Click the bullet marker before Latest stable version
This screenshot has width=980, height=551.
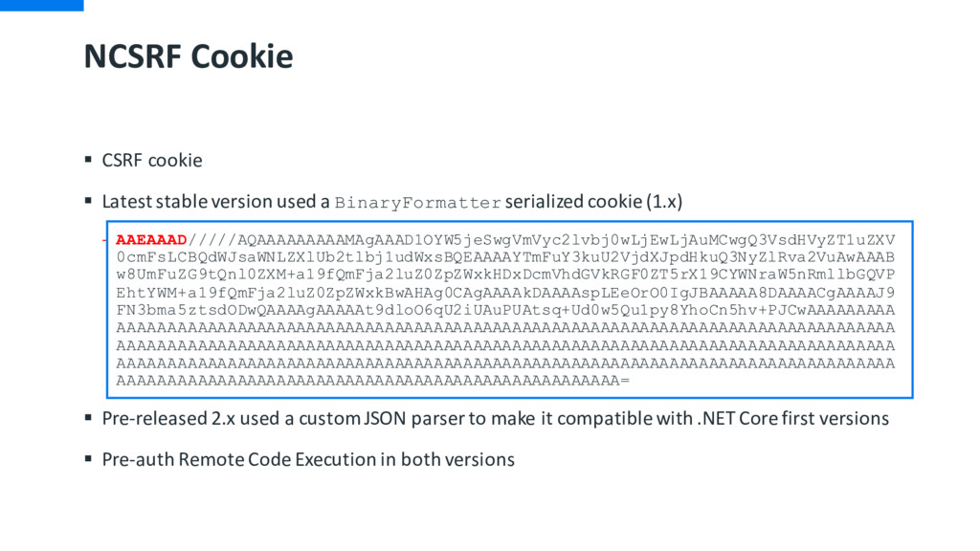click(88, 201)
